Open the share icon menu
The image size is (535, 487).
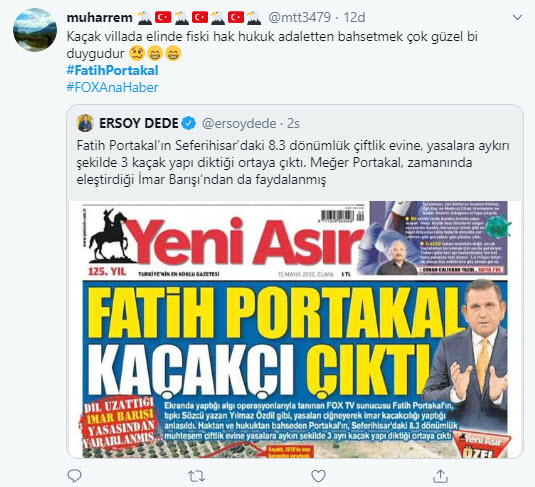(x=440, y=476)
